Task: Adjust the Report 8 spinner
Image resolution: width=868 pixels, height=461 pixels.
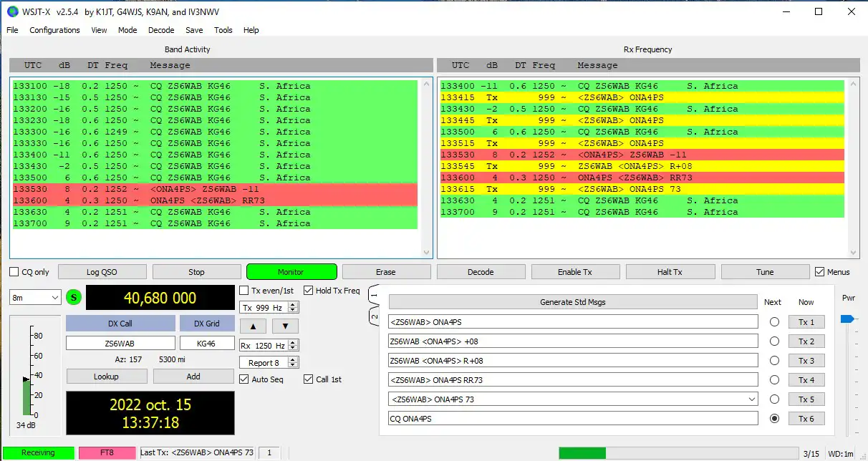Action: [269, 363]
